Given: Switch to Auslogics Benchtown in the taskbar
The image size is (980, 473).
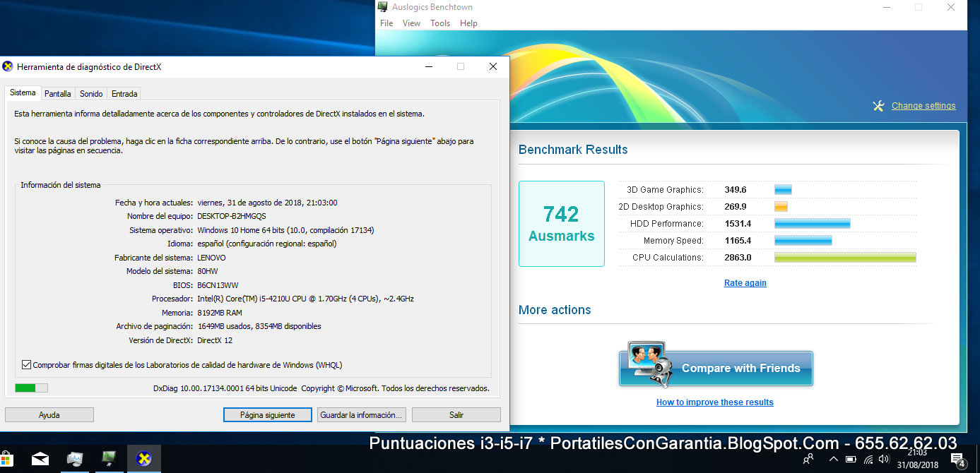Looking at the screenshot, I should [110, 460].
